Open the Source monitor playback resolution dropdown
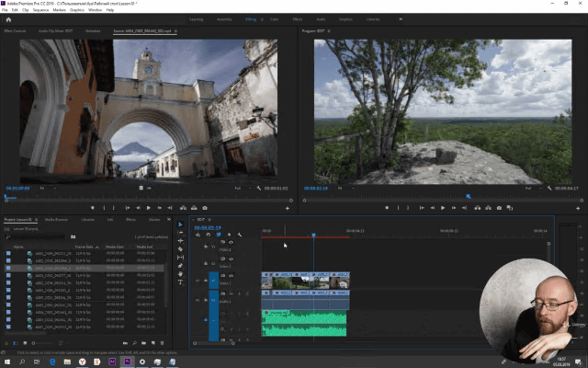The width and height of the screenshot is (588, 368). coord(241,188)
